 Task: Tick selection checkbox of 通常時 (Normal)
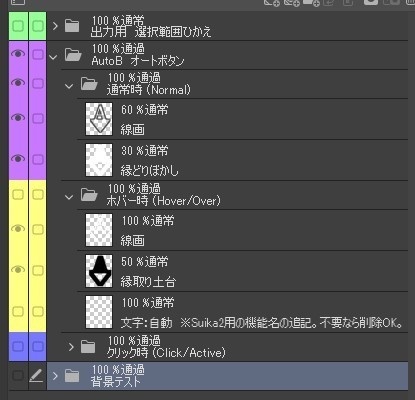click(x=38, y=83)
